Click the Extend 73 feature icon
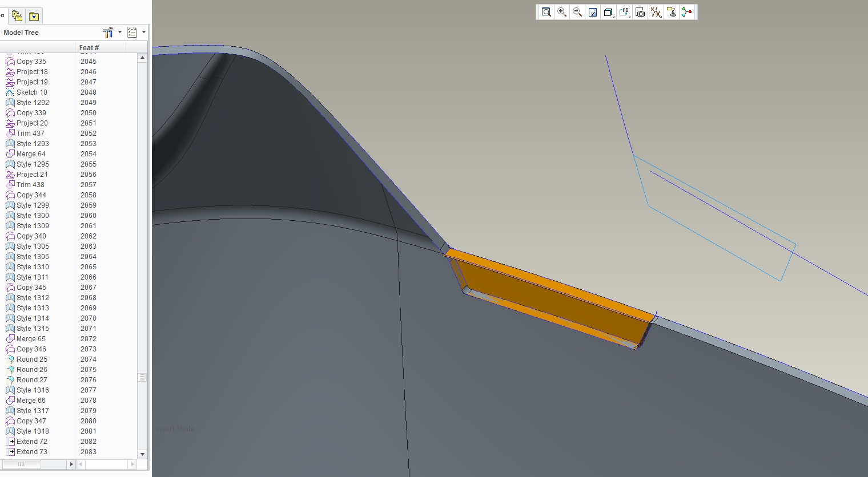Image resolution: width=868 pixels, height=477 pixels. pyautogui.click(x=10, y=452)
